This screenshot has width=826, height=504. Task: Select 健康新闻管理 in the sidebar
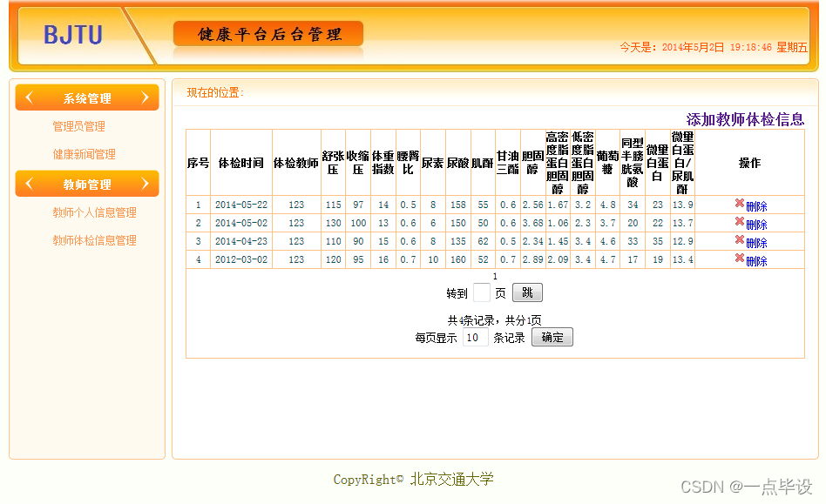pos(84,155)
